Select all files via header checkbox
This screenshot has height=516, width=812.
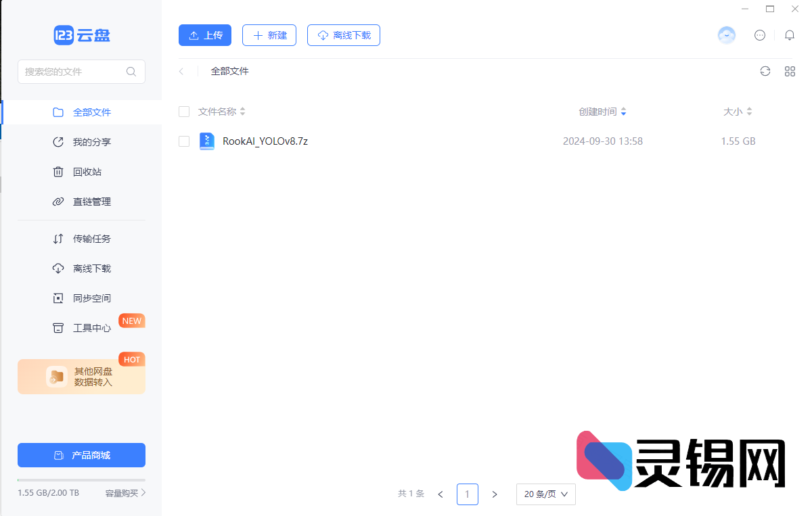(183, 112)
